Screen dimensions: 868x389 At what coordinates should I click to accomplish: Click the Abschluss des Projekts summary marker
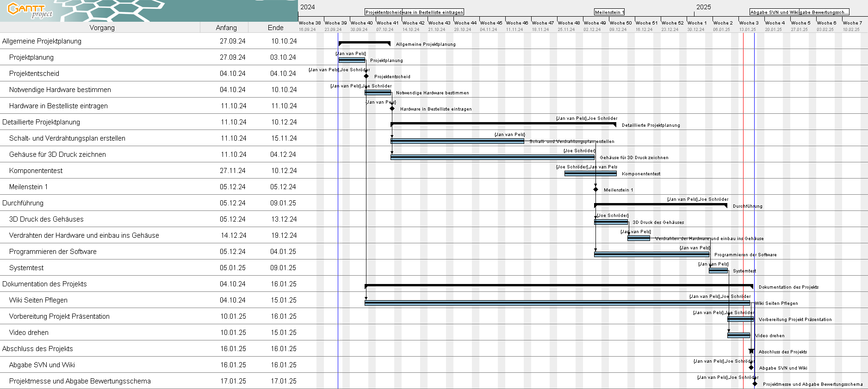tap(751, 351)
